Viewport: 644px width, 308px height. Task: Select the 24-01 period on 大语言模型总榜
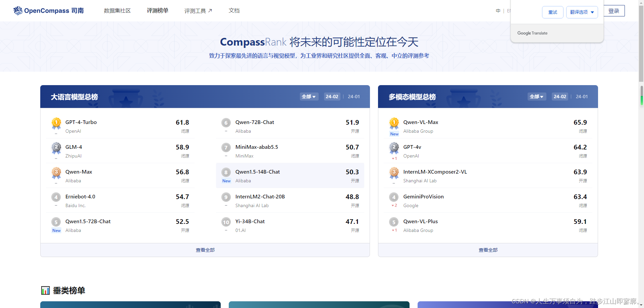point(354,97)
